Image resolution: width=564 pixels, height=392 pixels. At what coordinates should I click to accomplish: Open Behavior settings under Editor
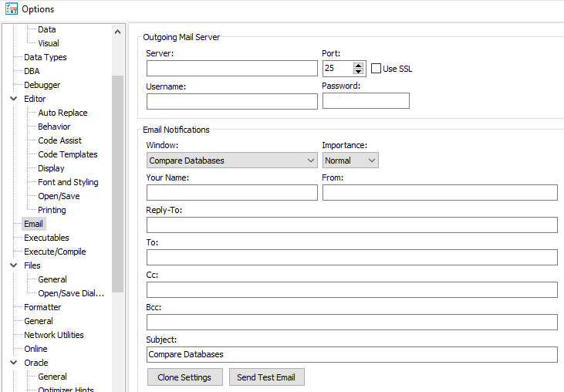54,127
